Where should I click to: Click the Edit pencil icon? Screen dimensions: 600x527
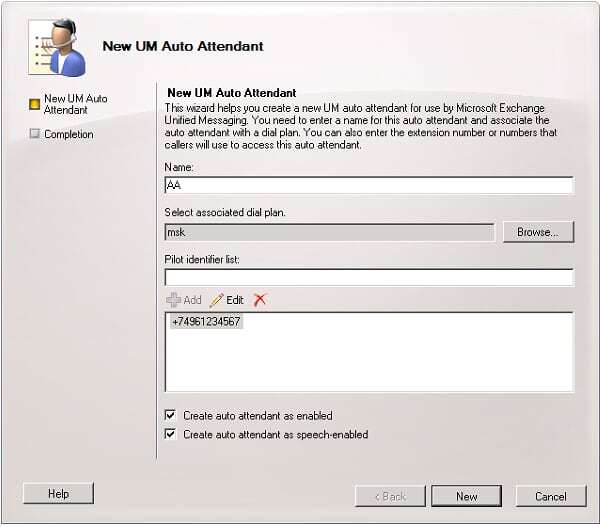(216, 300)
